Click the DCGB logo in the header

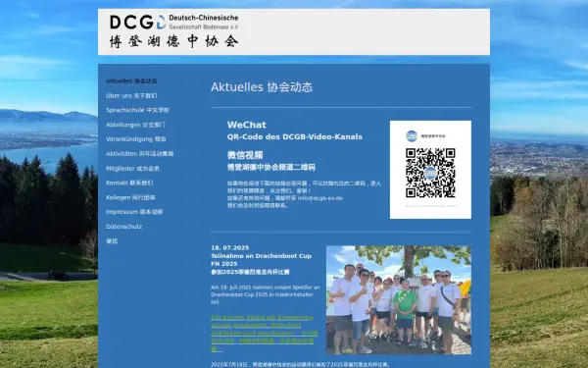174,31
